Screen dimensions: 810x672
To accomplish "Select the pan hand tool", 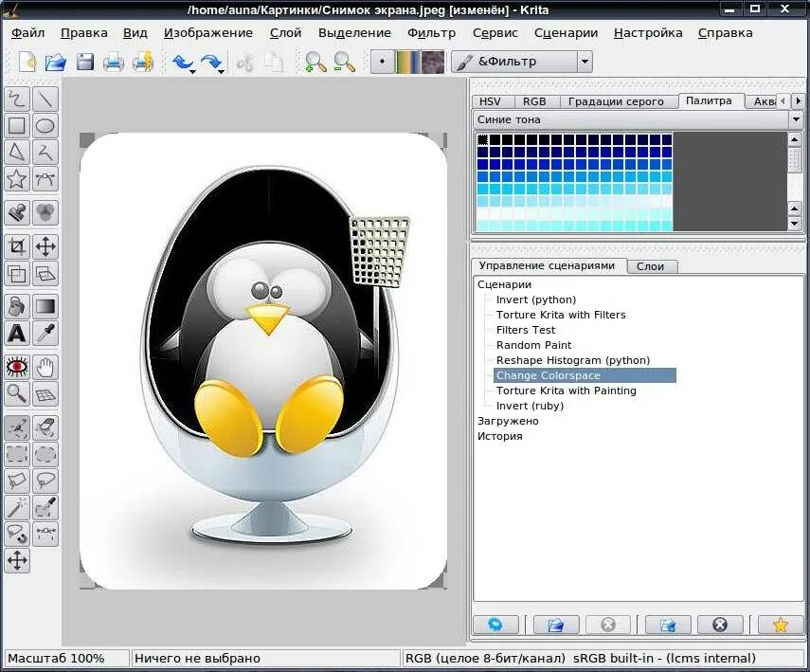I will click(x=45, y=368).
